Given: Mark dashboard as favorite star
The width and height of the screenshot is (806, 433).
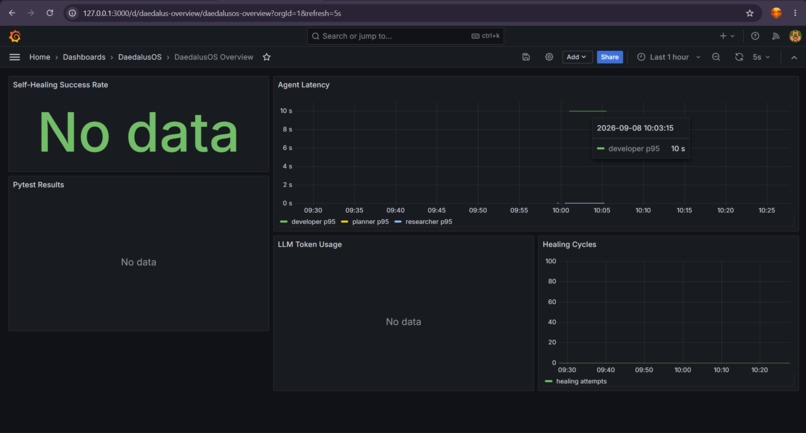Looking at the screenshot, I should click(266, 57).
